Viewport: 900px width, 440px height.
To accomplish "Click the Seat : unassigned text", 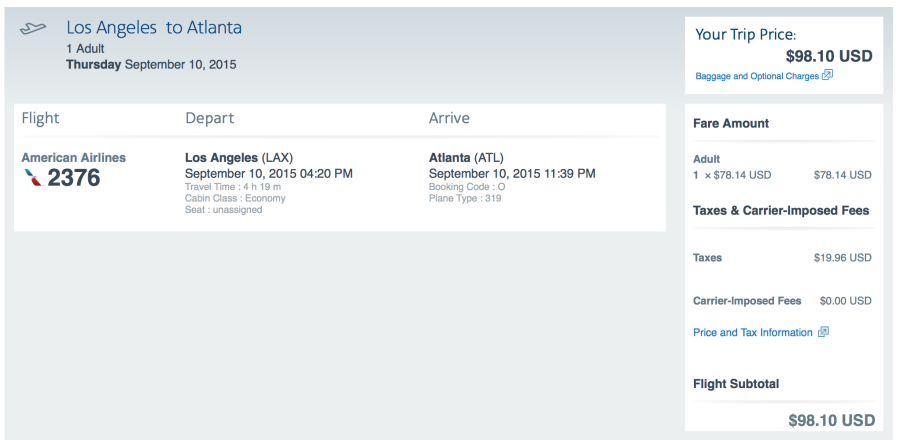I will pyautogui.click(x=224, y=210).
